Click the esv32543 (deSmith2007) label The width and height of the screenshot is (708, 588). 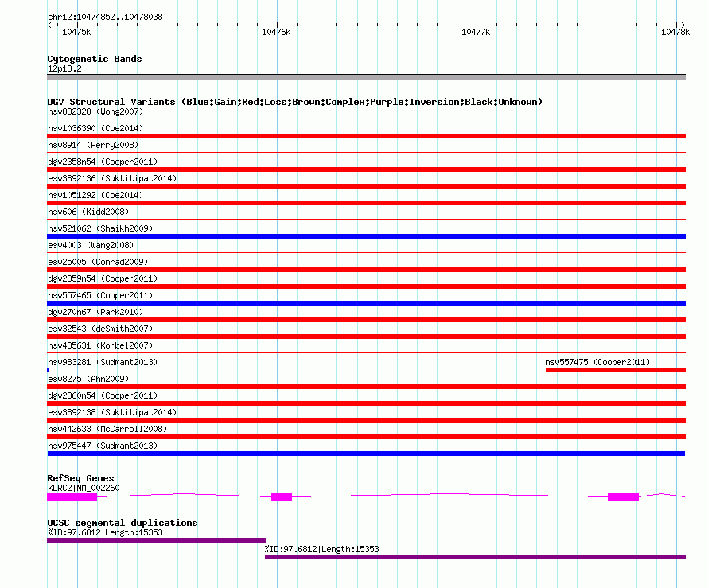pyautogui.click(x=100, y=329)
